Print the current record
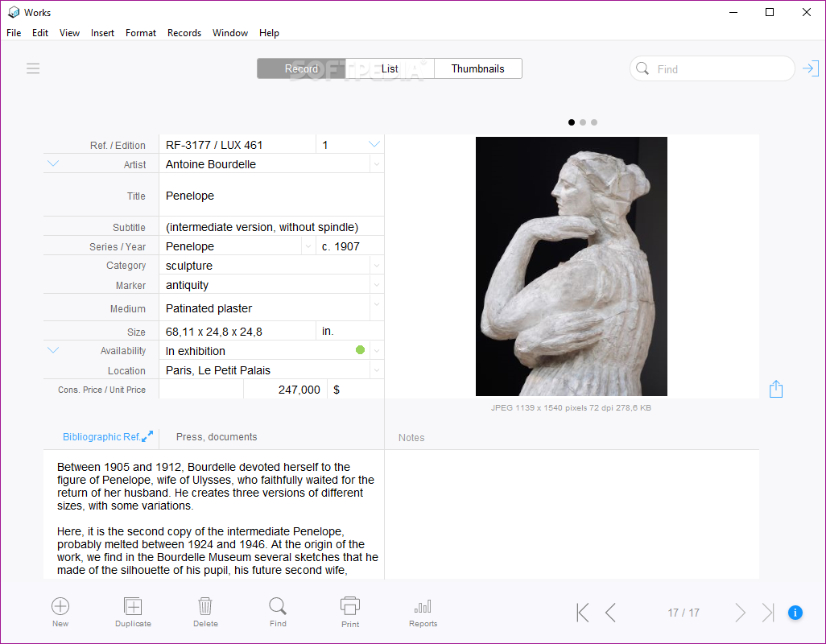The height and width of the screenshot is (644, 826). pos(349,613)
